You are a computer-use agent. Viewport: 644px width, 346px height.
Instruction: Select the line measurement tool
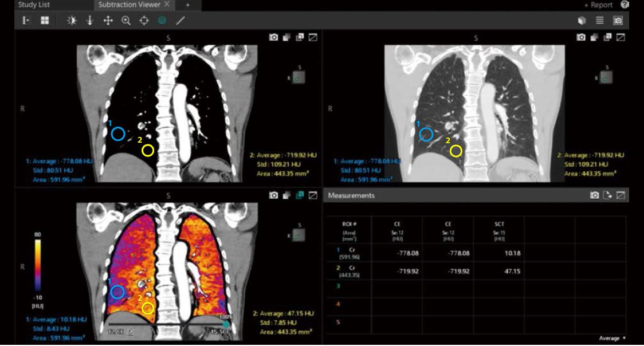click(x=180, y=21)
